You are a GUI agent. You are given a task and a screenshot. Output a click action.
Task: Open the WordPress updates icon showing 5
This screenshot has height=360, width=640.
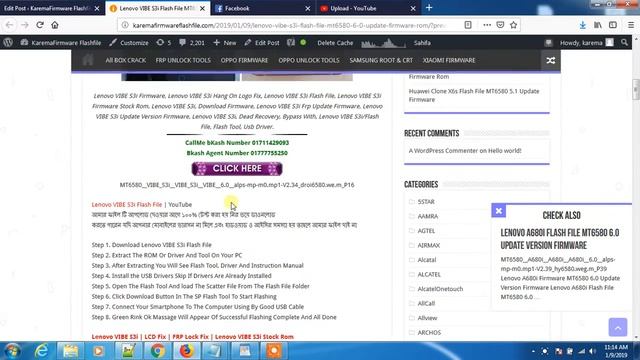coord(164,42)
